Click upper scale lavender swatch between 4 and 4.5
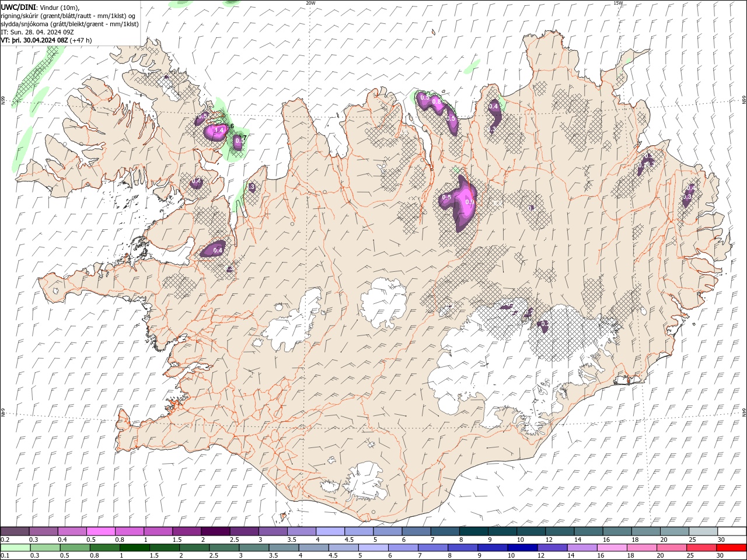 click(330, 531)
